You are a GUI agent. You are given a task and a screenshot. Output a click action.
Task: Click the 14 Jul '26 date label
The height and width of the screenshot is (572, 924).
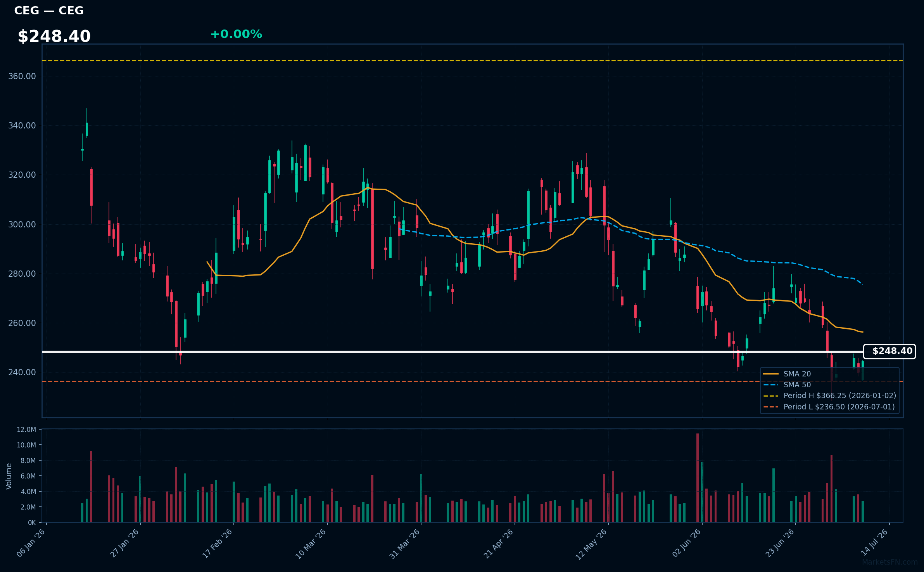(x=874, y=543)
